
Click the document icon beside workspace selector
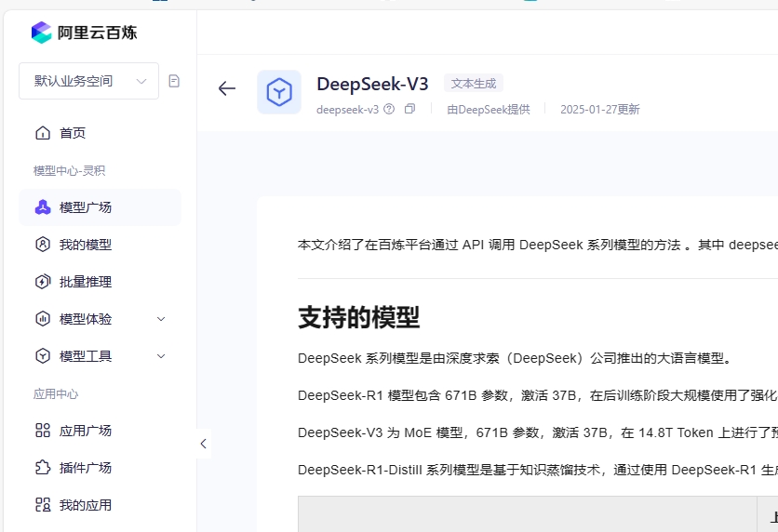(174, 81)
